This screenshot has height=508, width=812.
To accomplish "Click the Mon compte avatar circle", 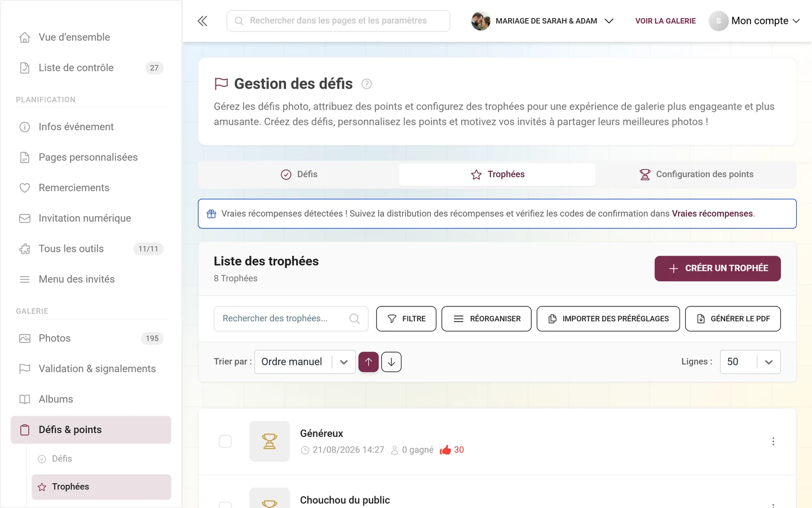I will (718, 21).
